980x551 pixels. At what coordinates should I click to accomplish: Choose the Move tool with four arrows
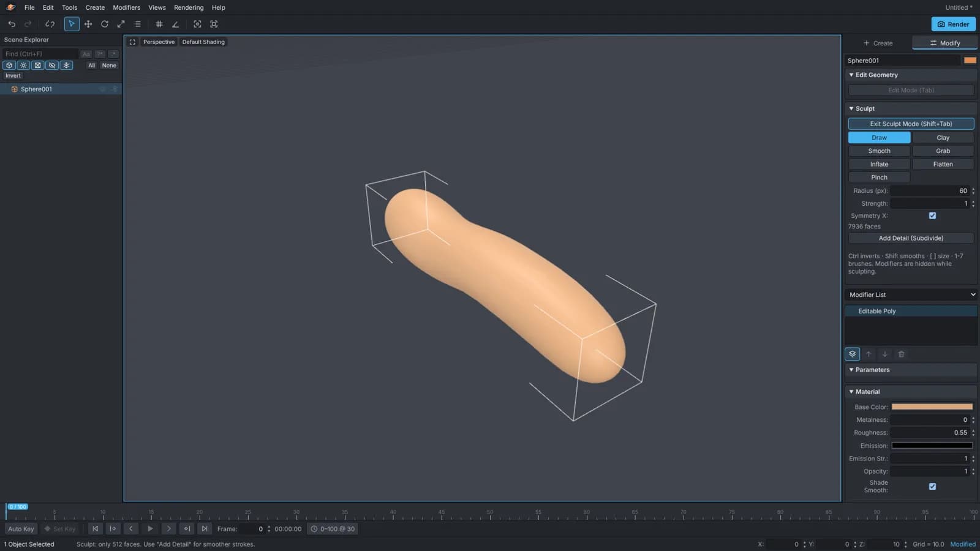pyautogui.click(x=88, y=24)
